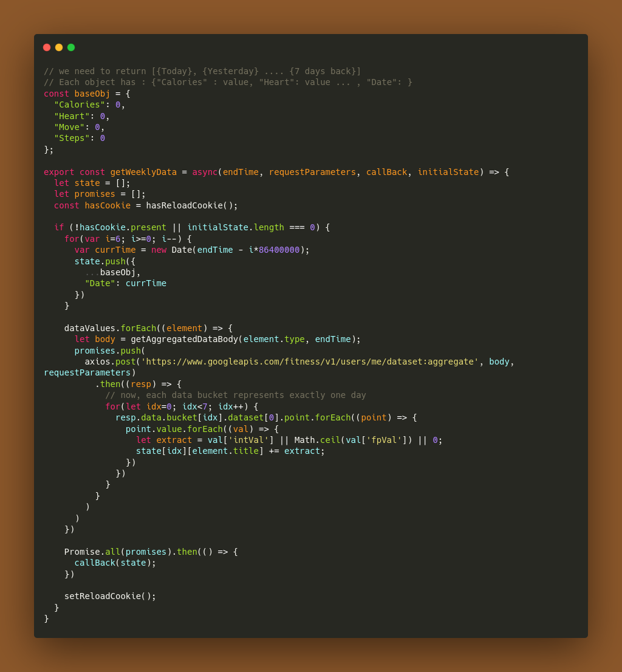Click the 'currTime' variable declaration
Image resolution: width=622 pixels, height=672 pixels.
pyautogui.click(x=115, y=250)
